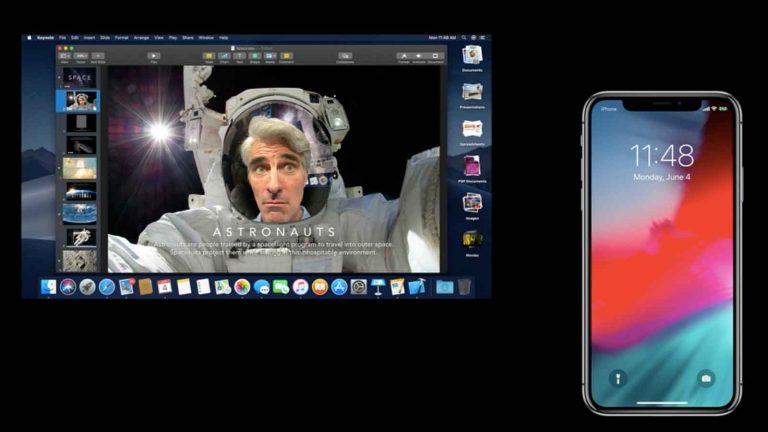Open the Spreadsheets stack on desktop
Screen dimensions: 768x432
click(472, 130)
